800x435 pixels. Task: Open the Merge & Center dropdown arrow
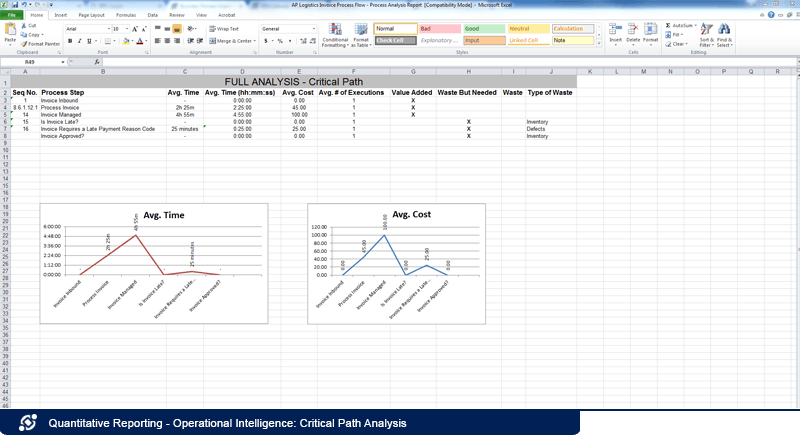pyautogui.click(x=254, y=41)
